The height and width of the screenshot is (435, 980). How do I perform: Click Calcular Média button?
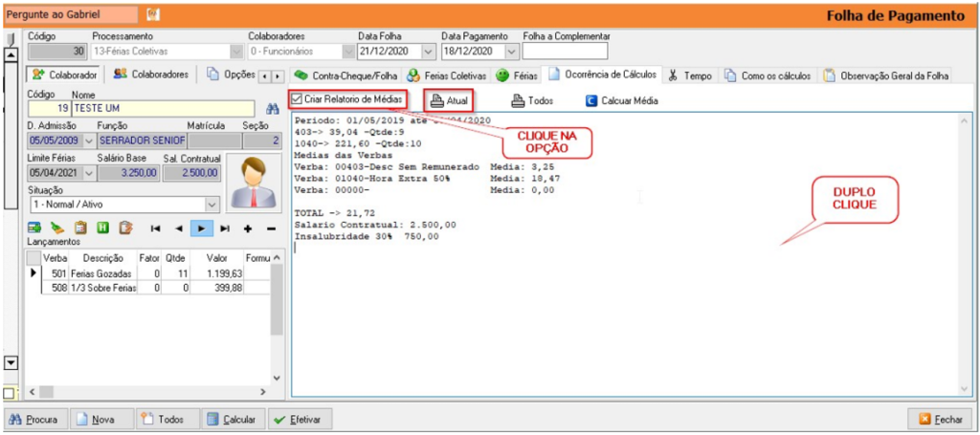[621, 100]
